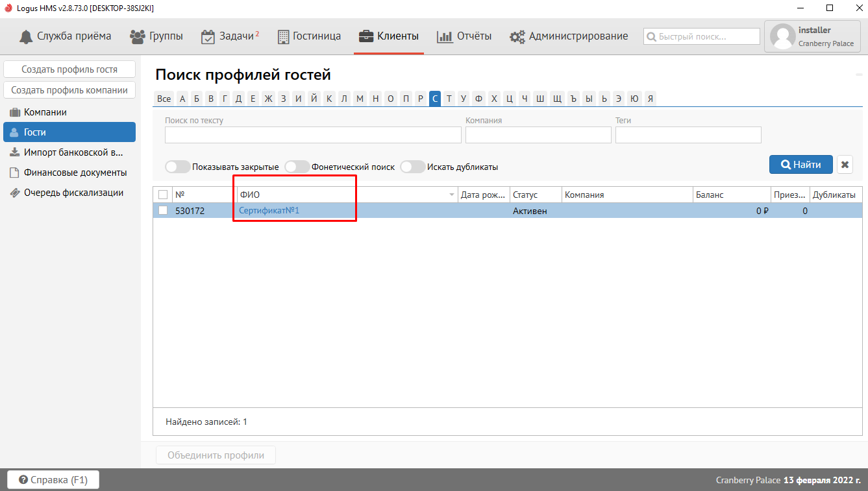Open Администрирование via the gears icon

pyautogui.click(x=517, y=37)
